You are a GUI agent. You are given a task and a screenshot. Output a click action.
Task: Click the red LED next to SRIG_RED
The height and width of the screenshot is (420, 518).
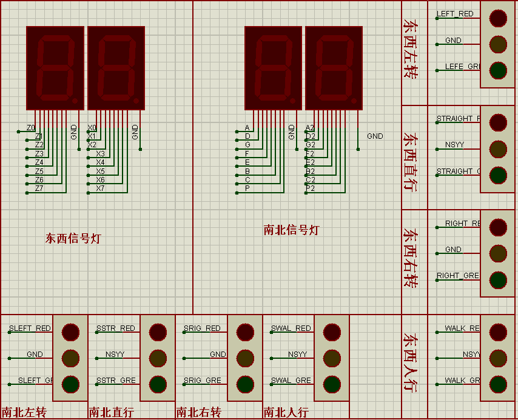(245, 332)
